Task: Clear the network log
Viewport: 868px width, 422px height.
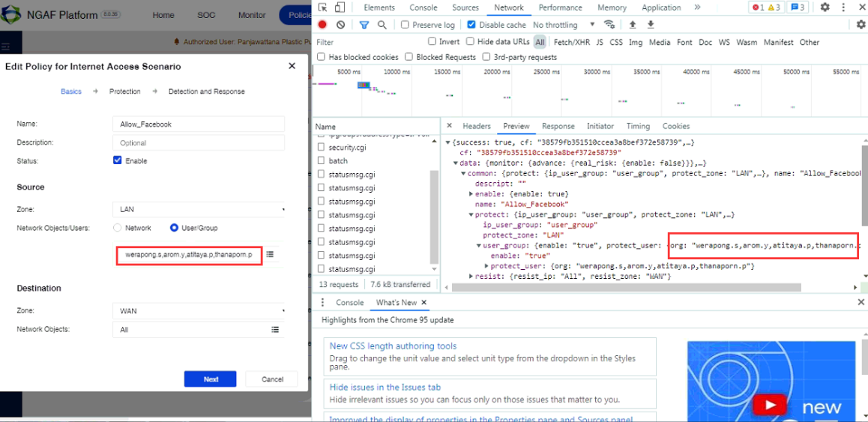Action: 341,25
